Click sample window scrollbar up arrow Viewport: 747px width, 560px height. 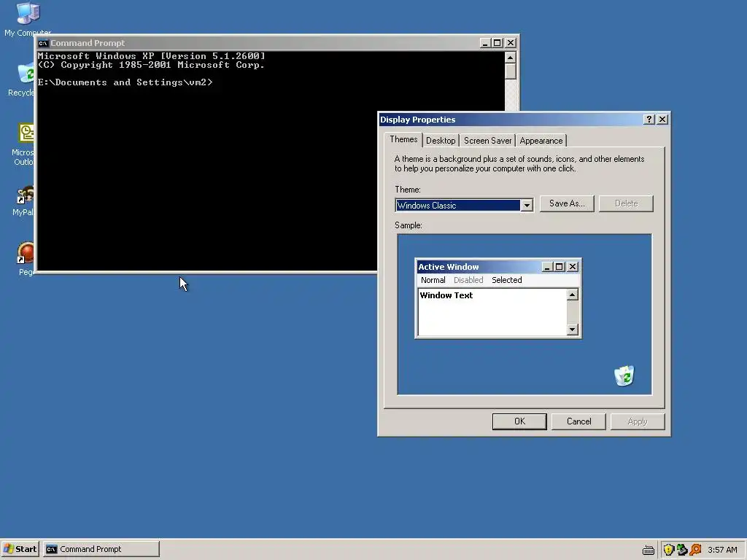coord(572,295)
